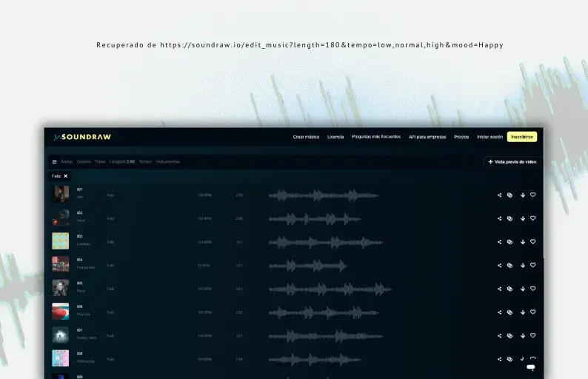
Task: Open the Género filter dropdown
Action: pos(84,161)
